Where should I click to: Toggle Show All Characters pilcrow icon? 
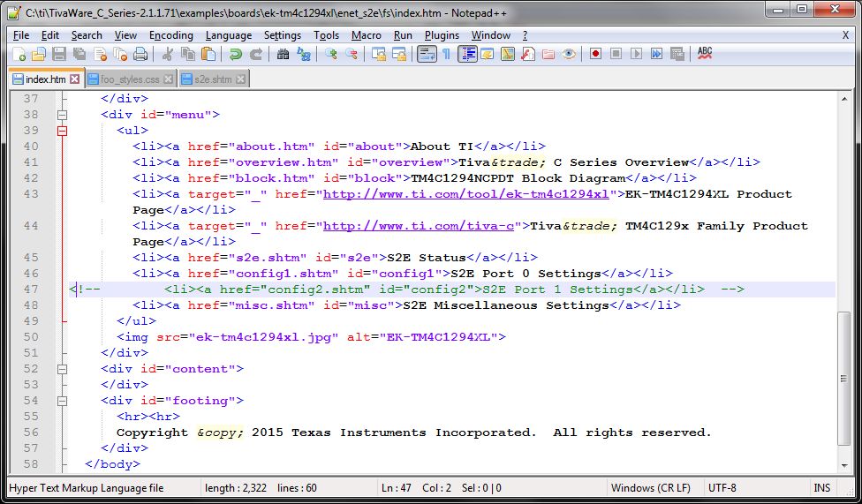point(446,54)
